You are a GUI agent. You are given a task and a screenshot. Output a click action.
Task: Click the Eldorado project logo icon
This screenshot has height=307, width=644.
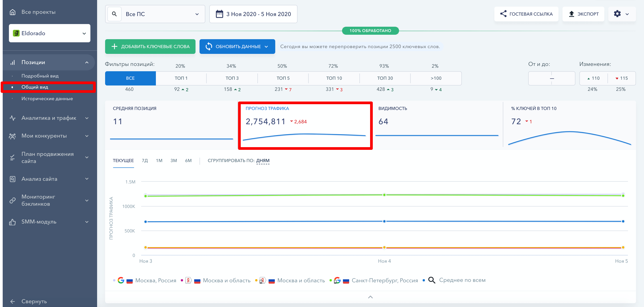[x=16, y=33]
